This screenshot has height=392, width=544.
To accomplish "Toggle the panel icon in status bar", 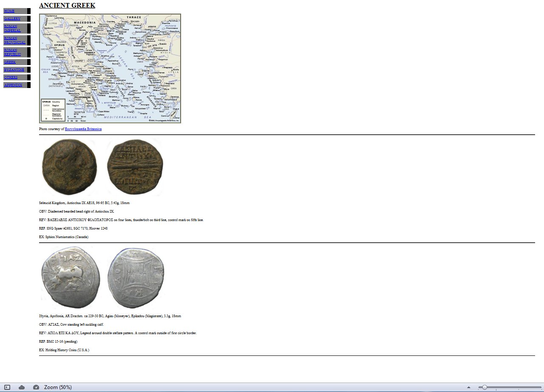I will (7, 387).
